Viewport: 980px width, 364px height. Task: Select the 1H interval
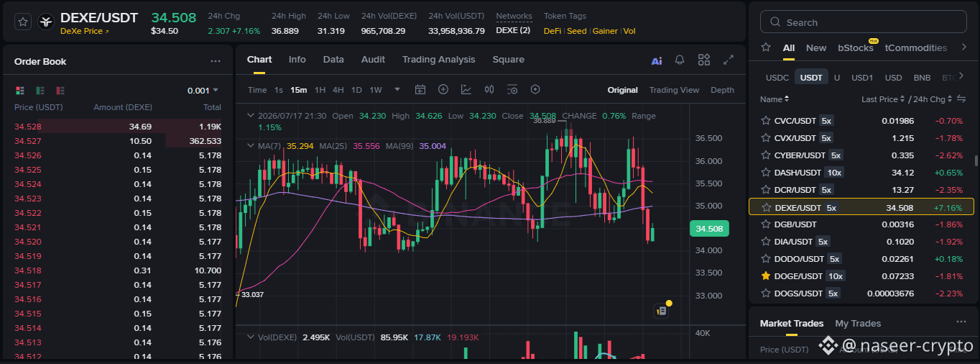320,90
